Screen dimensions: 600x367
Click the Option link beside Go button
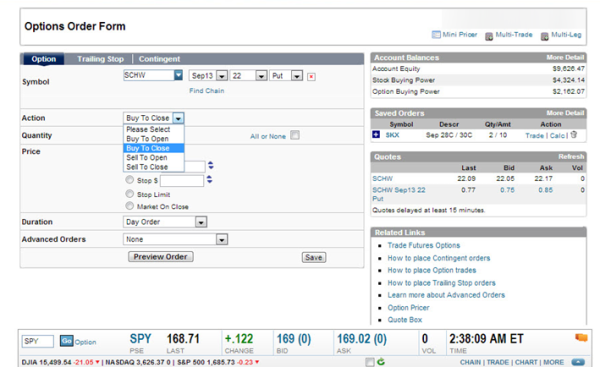85,342
